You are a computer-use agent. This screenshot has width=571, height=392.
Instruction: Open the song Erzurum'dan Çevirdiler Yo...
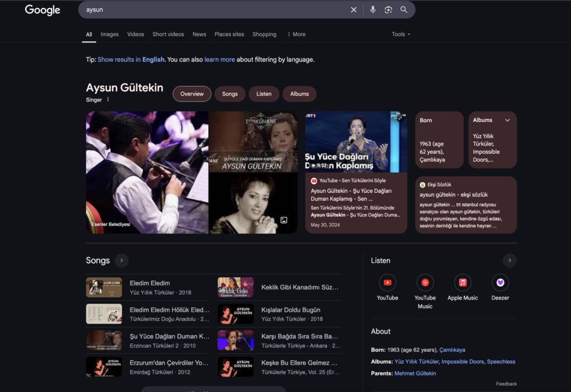[148, 367]
